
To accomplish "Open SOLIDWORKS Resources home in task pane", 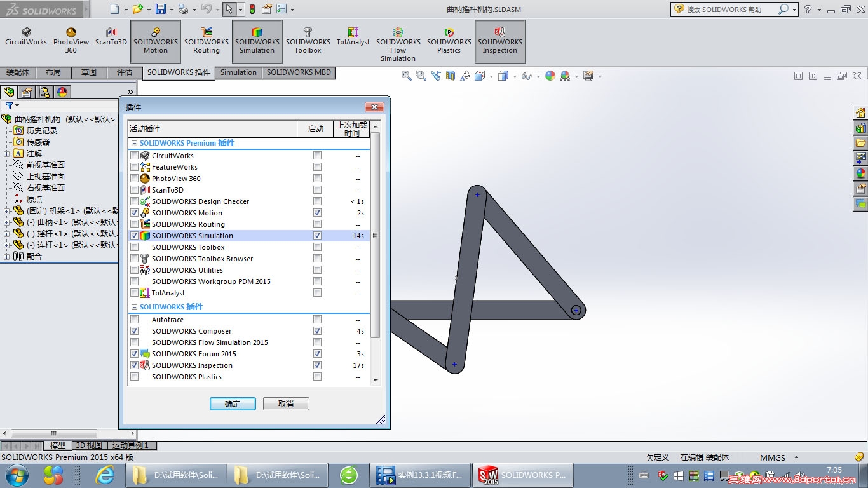I will coord(861,113).
